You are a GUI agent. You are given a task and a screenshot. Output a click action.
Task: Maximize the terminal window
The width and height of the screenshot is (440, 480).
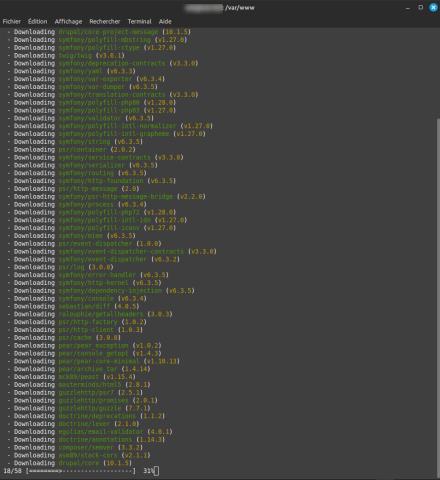coord(421,7)
